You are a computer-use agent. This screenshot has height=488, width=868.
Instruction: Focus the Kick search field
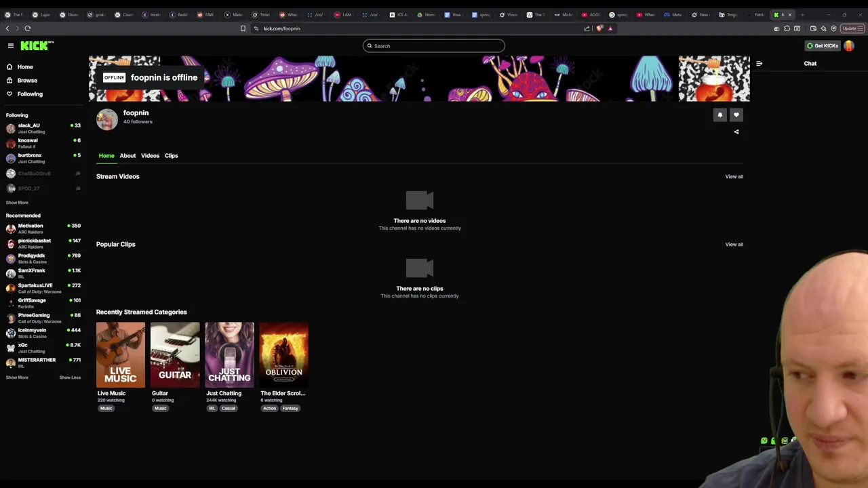click(434, 46)
